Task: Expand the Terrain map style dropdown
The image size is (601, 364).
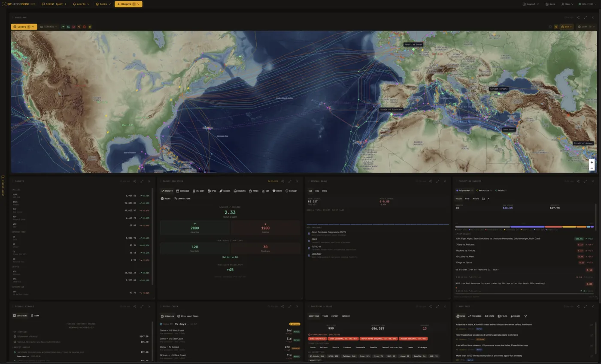Action: 49,27
